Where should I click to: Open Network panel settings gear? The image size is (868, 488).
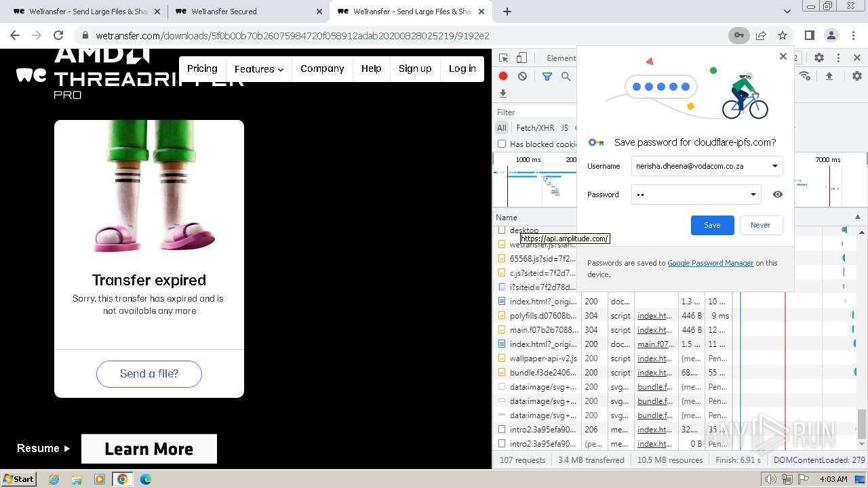(x=857, y=77)
